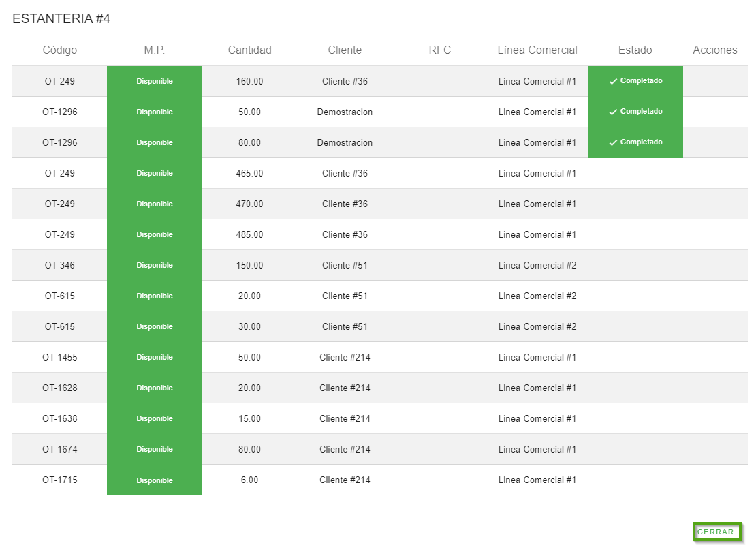The width and height of the screenshot is (756, 552).
Task: Click the M.P. column header
Action: click(155, 50)
